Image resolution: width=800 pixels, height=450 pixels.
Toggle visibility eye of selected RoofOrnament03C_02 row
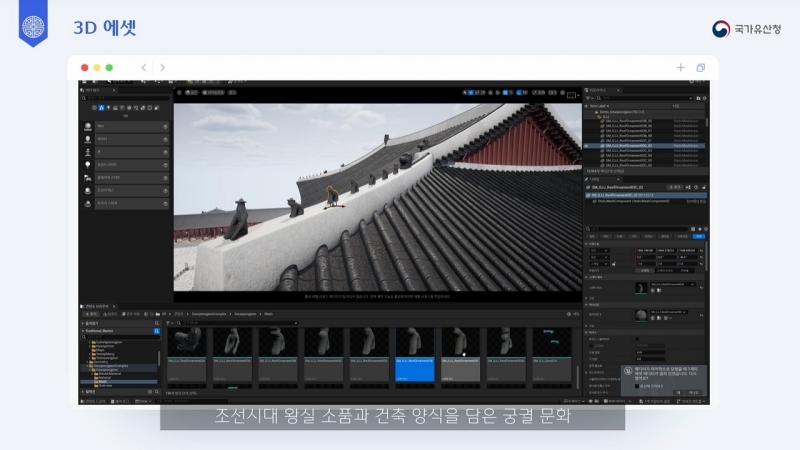click(x=586, y=145)
